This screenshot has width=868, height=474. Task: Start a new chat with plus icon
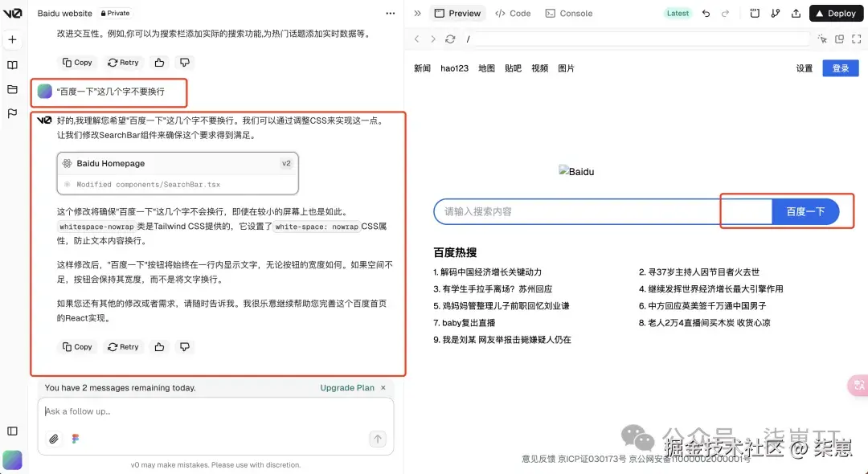pyautogui.click(x=12, y=40)
